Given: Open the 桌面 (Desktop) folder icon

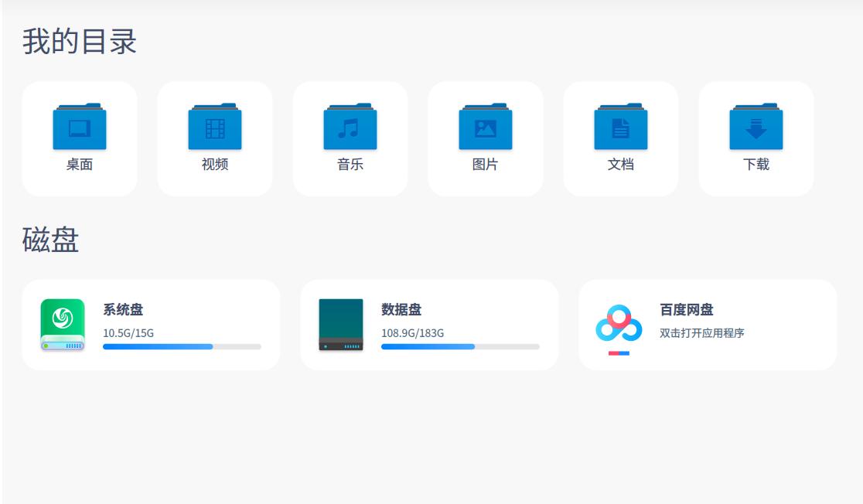Looking at the screenshot, I should coord(79,126).
